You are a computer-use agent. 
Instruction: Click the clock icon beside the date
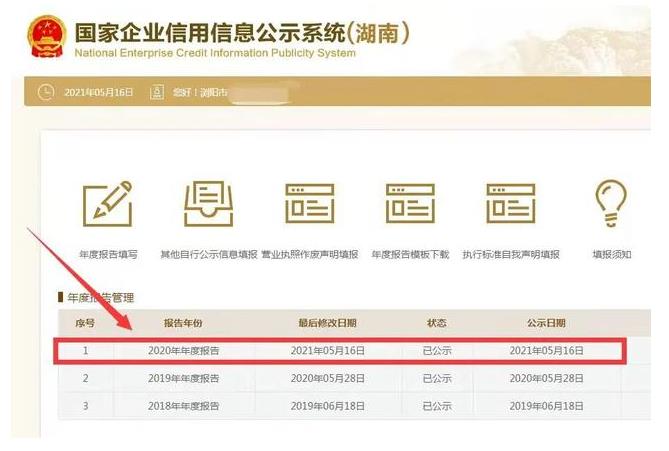tap(45, 92)
